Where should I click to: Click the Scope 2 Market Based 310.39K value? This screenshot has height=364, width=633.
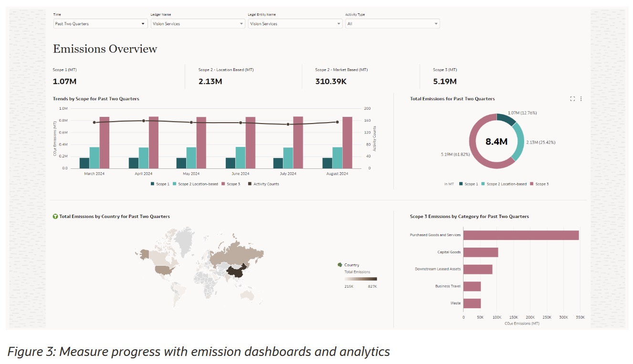click(331, 82)
